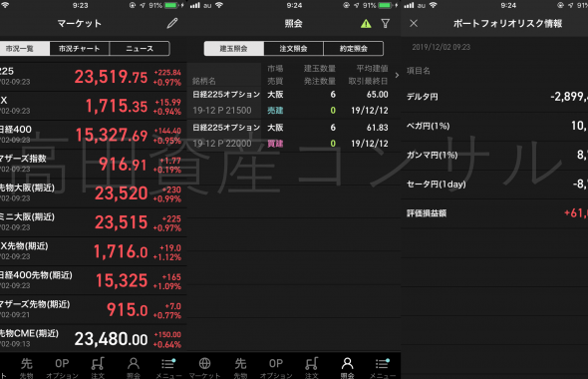This screenshot has width=588, height=379.
Task: Select the セータ円(1day) risk row
Action: (x=494, y=185)
